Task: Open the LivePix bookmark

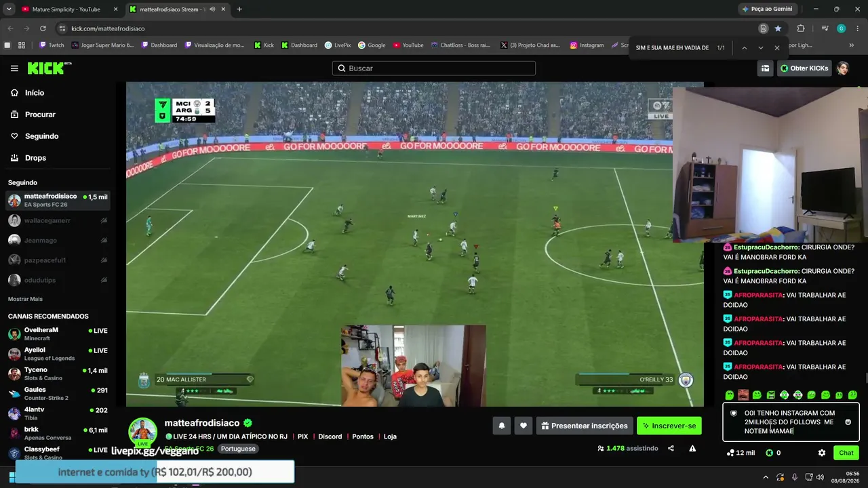Action: (x=337, y=45)
